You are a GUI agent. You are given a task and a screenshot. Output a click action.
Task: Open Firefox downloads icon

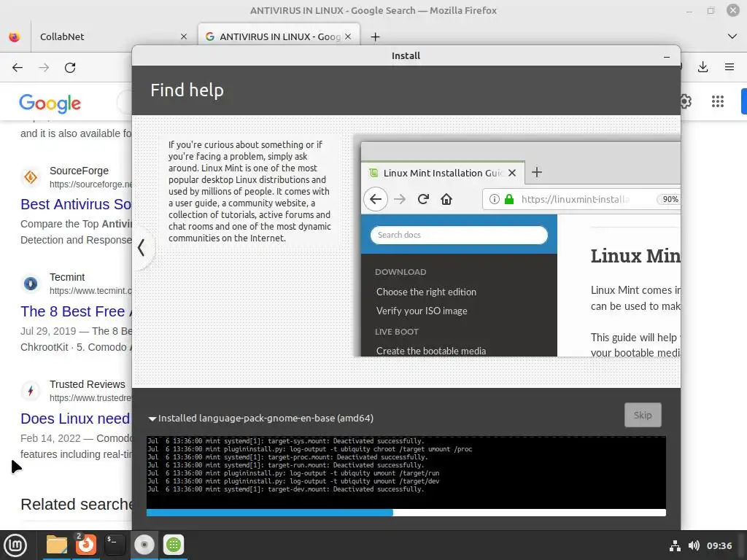click(x=703, y=67)
